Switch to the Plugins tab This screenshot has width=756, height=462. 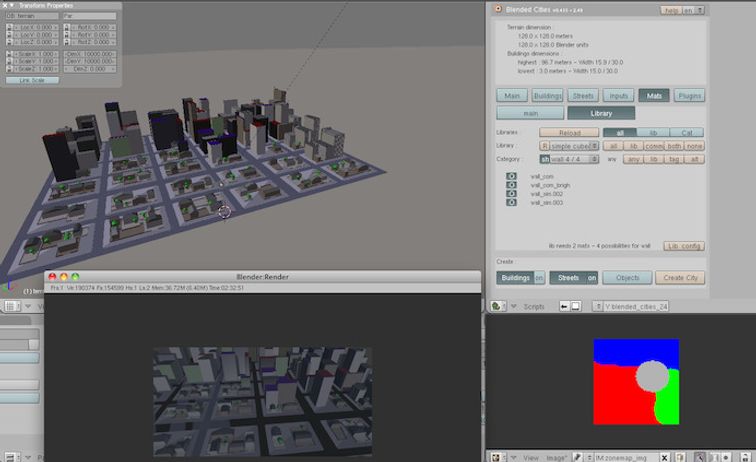click(689, 96)
